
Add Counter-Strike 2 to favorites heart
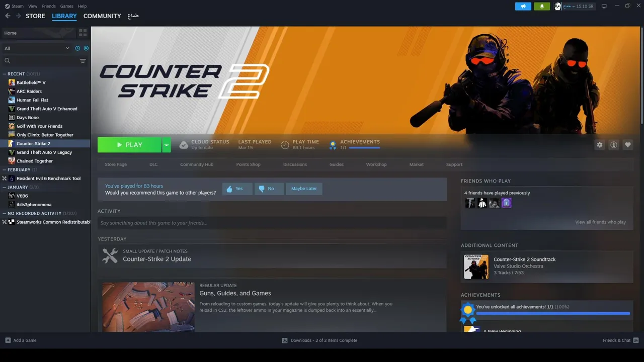627,145
